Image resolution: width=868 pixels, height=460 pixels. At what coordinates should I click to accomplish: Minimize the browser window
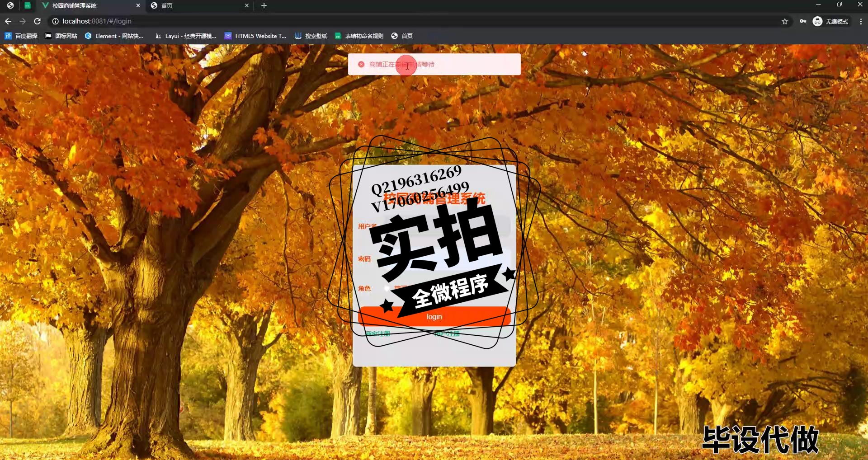tap(818, 5)
